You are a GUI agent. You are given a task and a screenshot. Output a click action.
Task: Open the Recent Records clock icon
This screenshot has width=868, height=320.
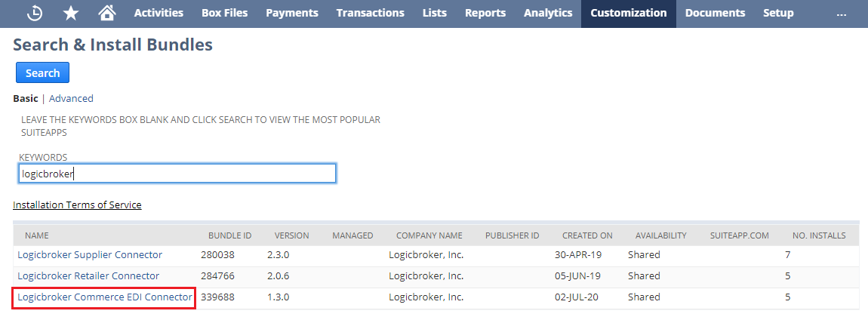tap(35, 13)
